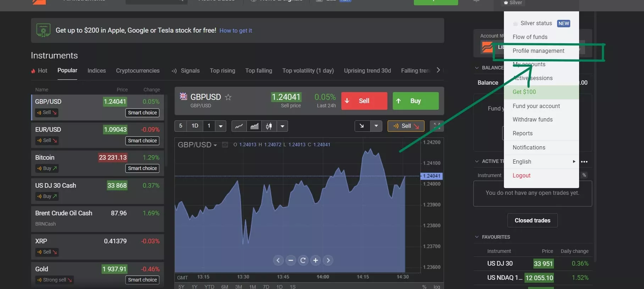
Task: Click Sell signal under GBP/USD
Action: [47, 113]
